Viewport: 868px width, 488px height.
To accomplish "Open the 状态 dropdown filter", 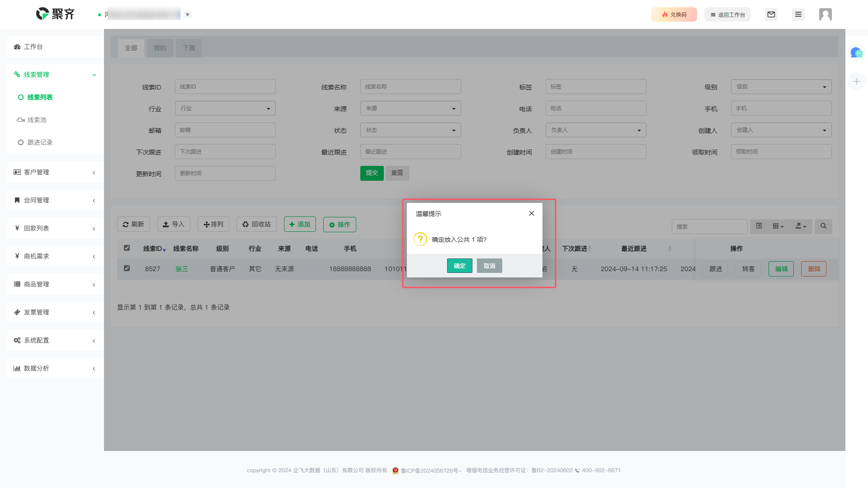I will coord(410,130).
